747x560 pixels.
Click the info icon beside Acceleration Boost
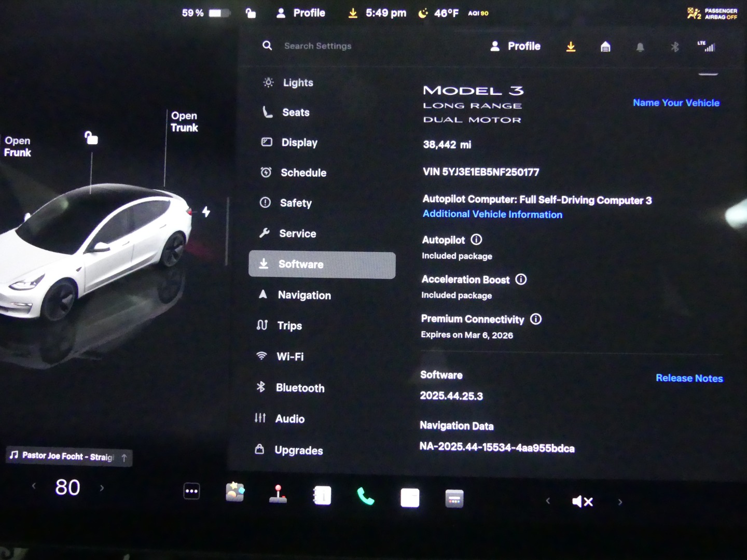pyautogui.click(x=521, y=279)
